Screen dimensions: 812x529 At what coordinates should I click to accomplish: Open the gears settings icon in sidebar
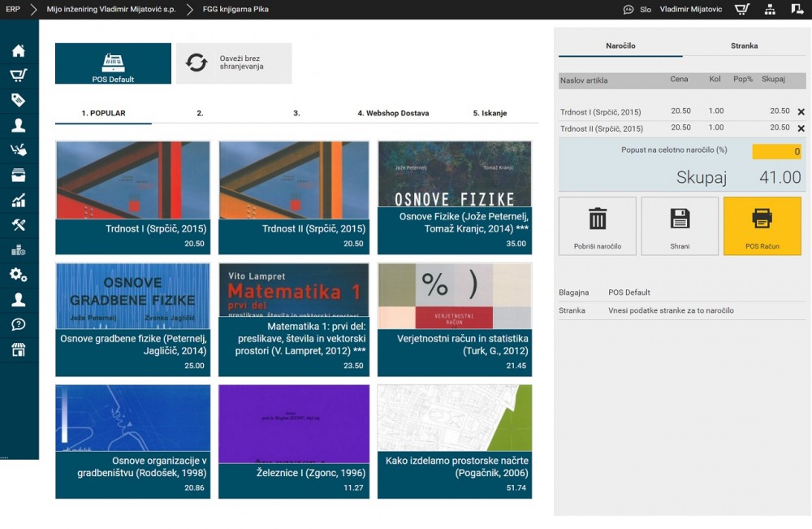click(x=18, y=275)
